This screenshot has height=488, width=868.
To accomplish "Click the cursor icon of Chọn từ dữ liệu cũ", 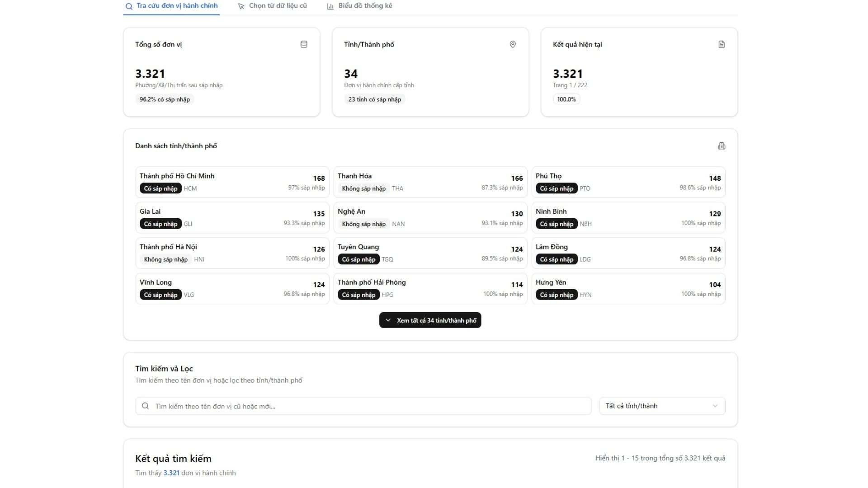I will click(x=241, y=6).
